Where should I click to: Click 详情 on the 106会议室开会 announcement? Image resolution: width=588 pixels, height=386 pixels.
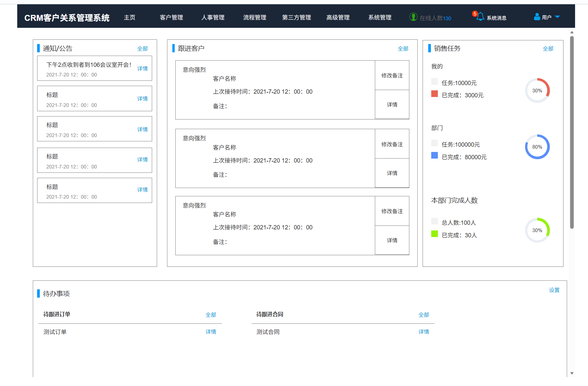(x=142, y=68)
